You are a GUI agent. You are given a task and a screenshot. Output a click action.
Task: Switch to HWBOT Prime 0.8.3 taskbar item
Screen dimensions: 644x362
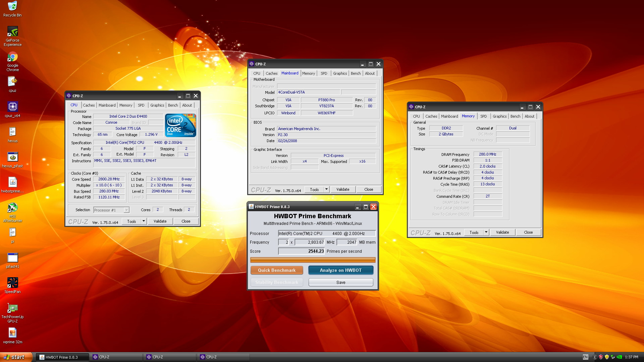(62, 357)
